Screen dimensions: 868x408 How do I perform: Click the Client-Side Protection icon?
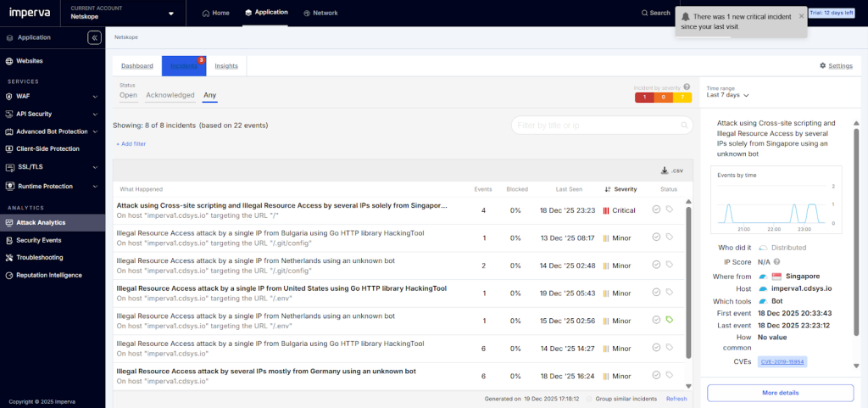pyautogui.click(x=9, y=149)
